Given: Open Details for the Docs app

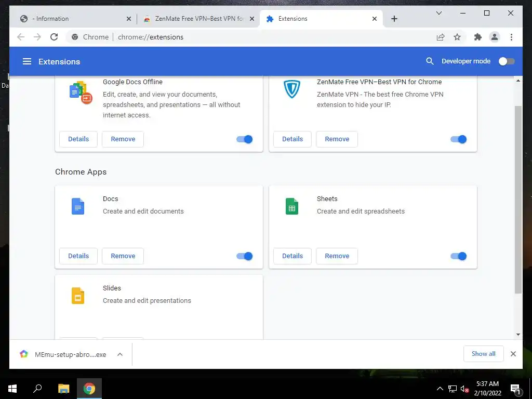Looking at the screenshot, I should pyautogui.click(x=78, y=256).
